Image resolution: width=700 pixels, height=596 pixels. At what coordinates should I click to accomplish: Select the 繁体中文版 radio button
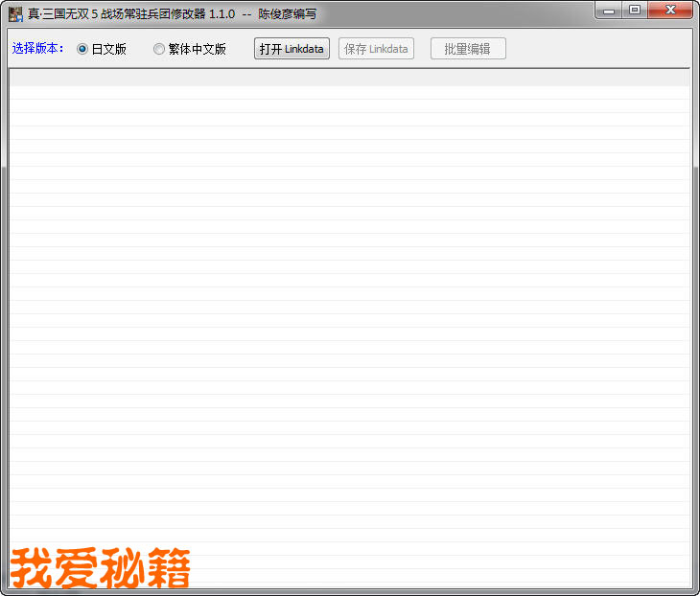[x=159, y=49]
